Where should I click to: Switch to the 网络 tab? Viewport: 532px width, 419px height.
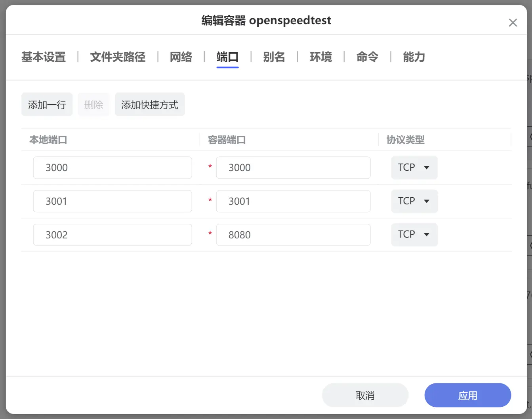point(181,57)
